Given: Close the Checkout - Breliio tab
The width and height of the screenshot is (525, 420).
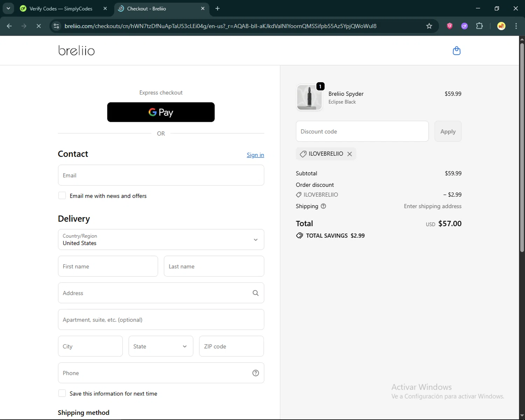Looking at the screenshot, I should point(203,8).
